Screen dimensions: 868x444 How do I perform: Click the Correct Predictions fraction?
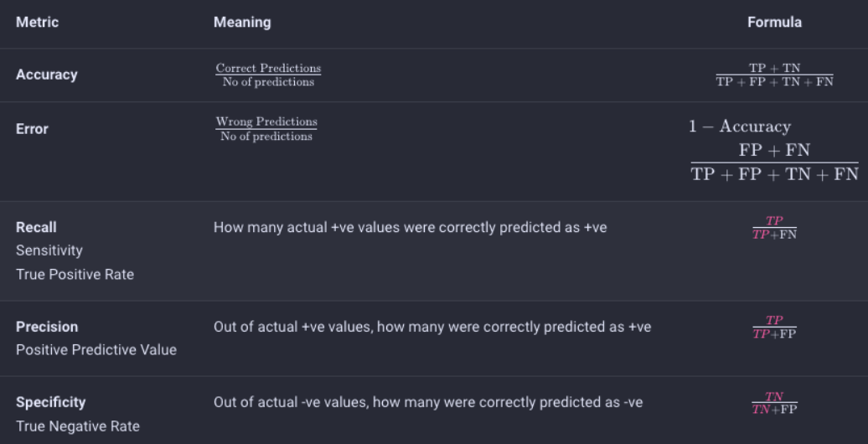point(268,75)
